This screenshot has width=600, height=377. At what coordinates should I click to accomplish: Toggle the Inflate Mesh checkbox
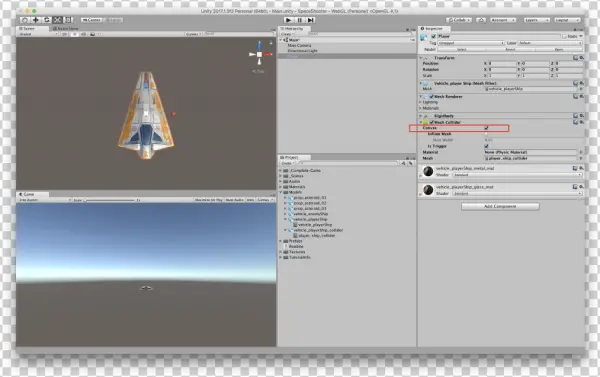click(486, 134)
